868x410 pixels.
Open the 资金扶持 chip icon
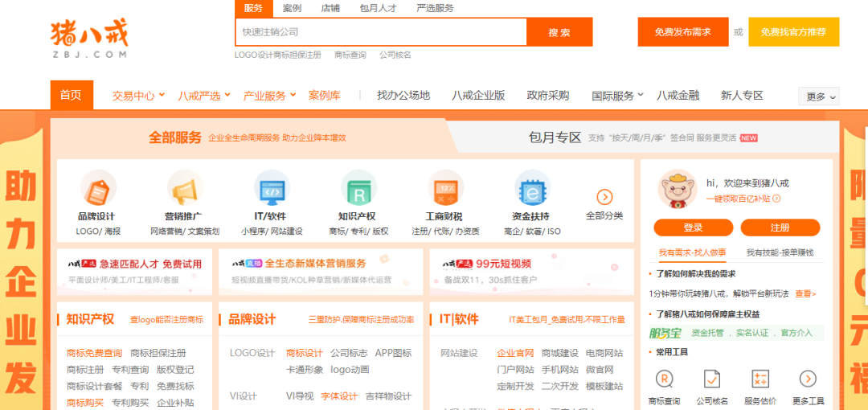coord(533,188)
